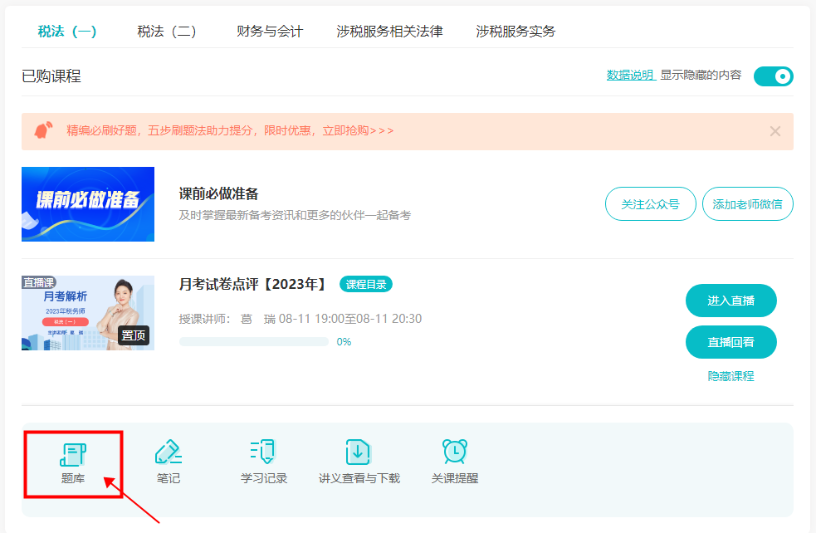Expand the 课程目录 course catalog badge

coord(366,284)
